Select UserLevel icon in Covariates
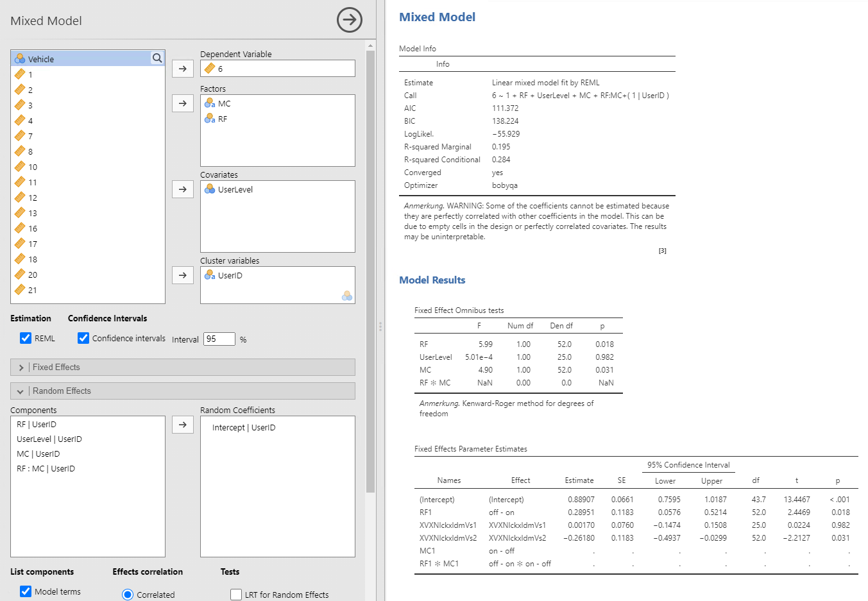This screenshot has height=601, width=868. [210, 189]
